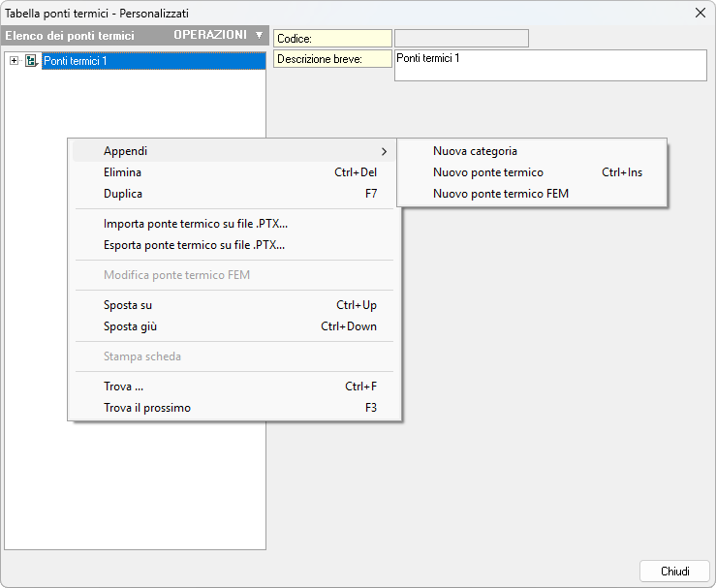This screenshot has height=588, width=716.
Task: Select Importa ponte termico su file .PTX
Action: (196, 224)
